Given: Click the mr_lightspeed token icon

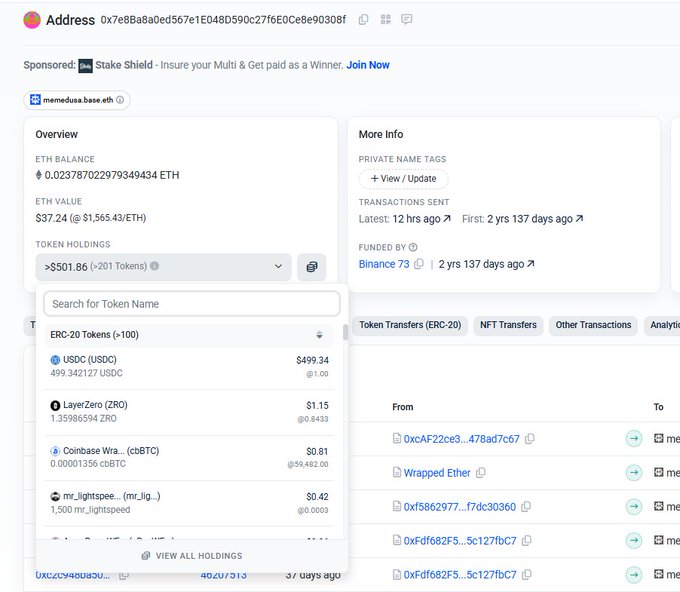Looking at the screenshot, I should 55,497.
